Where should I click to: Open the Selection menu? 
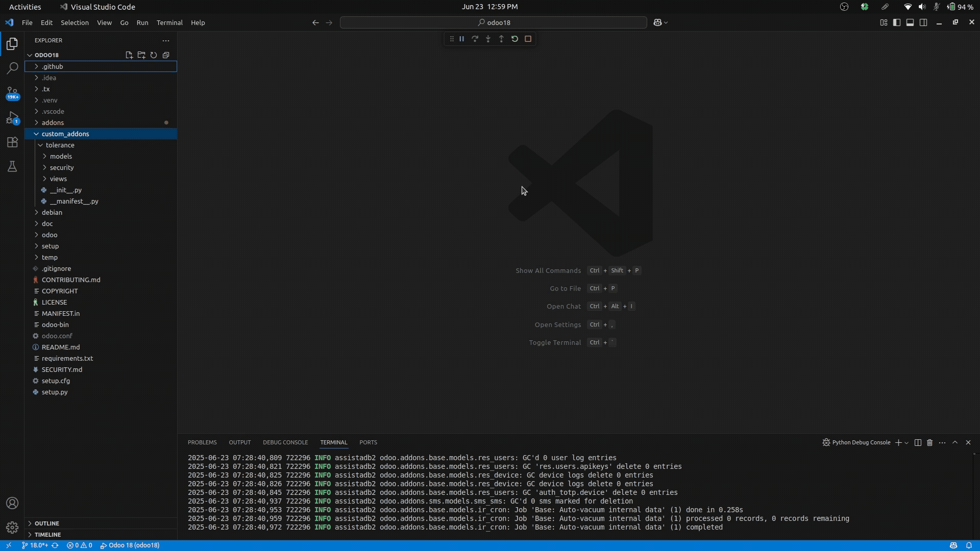point(75,22)
